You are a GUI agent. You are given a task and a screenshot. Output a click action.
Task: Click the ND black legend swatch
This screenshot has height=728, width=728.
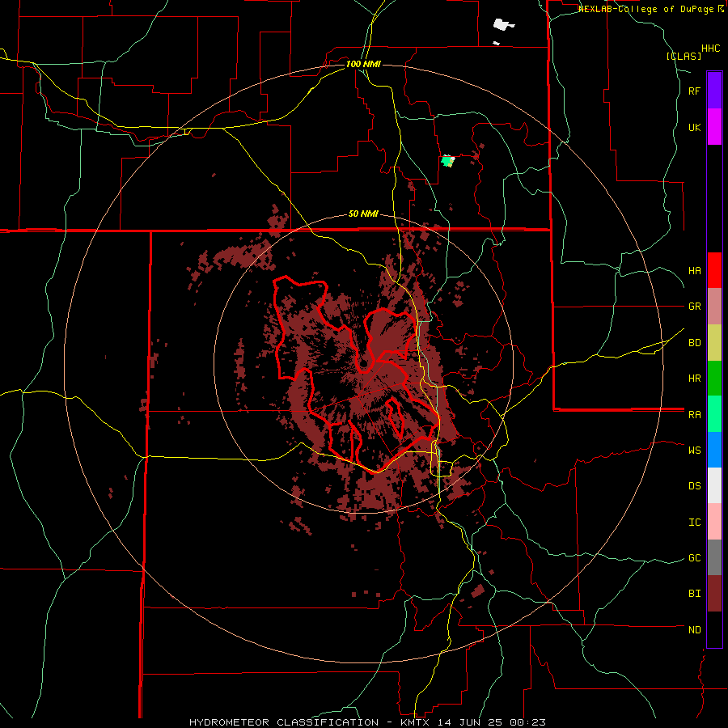point(714,629)
